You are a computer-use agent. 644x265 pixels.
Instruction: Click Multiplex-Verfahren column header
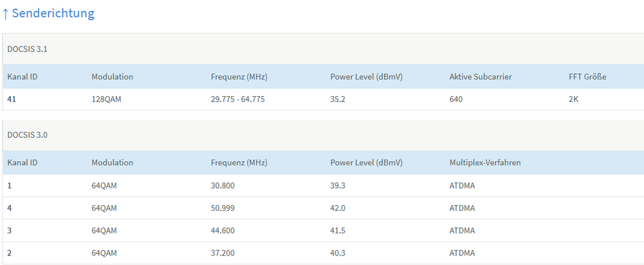point(485,162)
